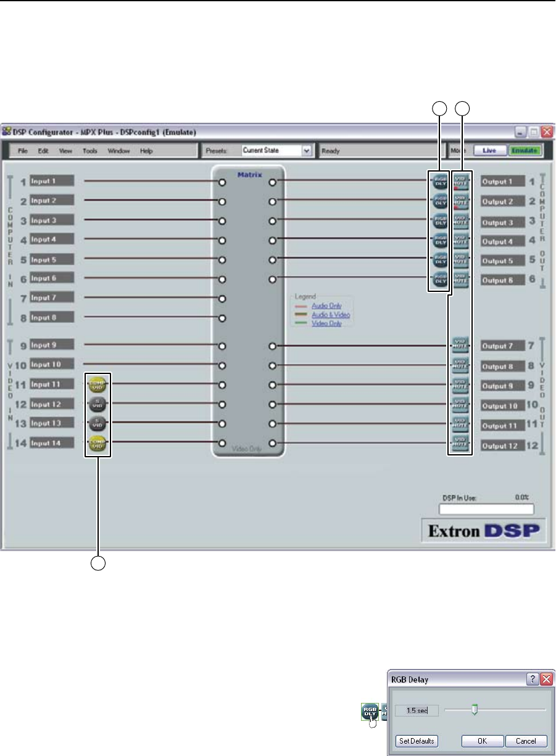Click Output 12 matrix node
The height and width of the screenshot is (756, 556).
(272, 443)
